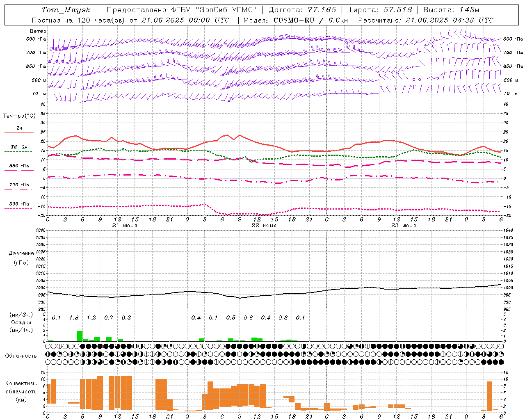The image size is (525, 420).
Task: Click the Давление panel label
Action: (x=21, y=253)
